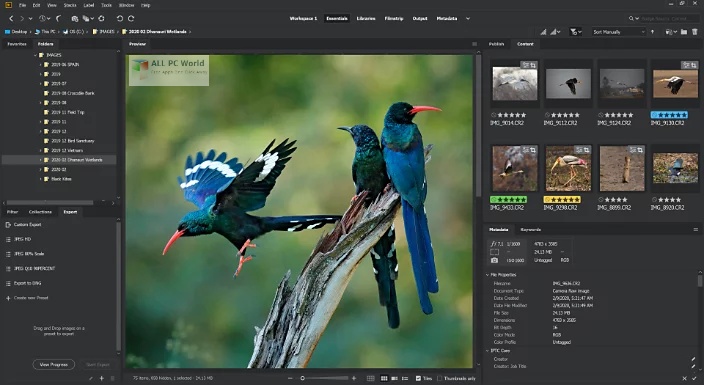Open recent file dropdown icon
704x385 pixels.
pyautogui.click(x=671, y=32)
